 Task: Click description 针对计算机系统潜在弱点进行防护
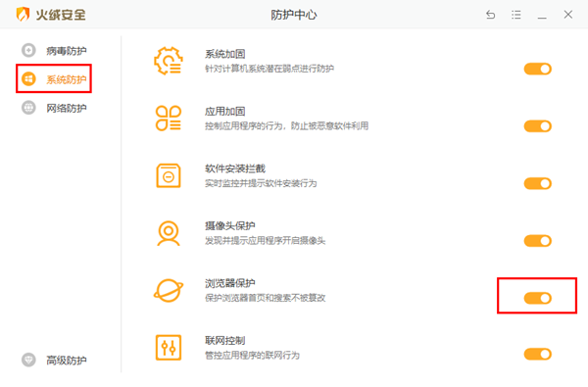click(269, 69)
